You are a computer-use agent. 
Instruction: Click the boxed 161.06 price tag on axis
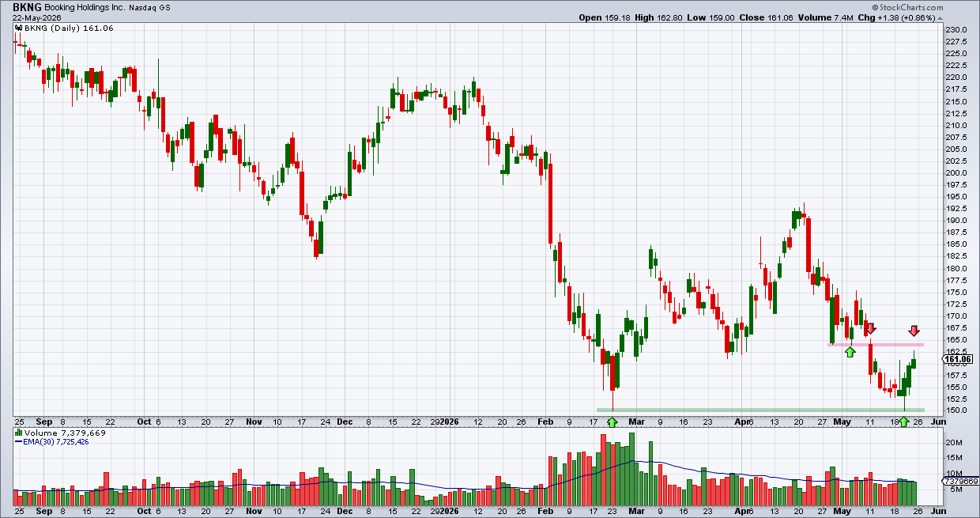(x=958, y=359)
